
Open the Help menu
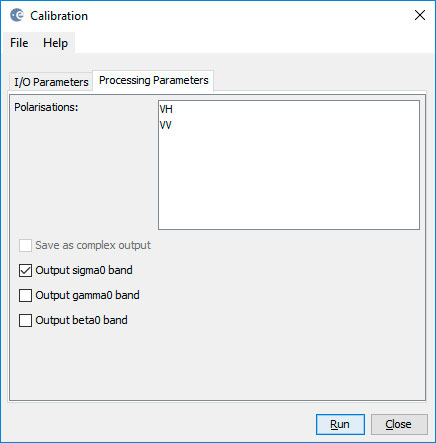55,43
